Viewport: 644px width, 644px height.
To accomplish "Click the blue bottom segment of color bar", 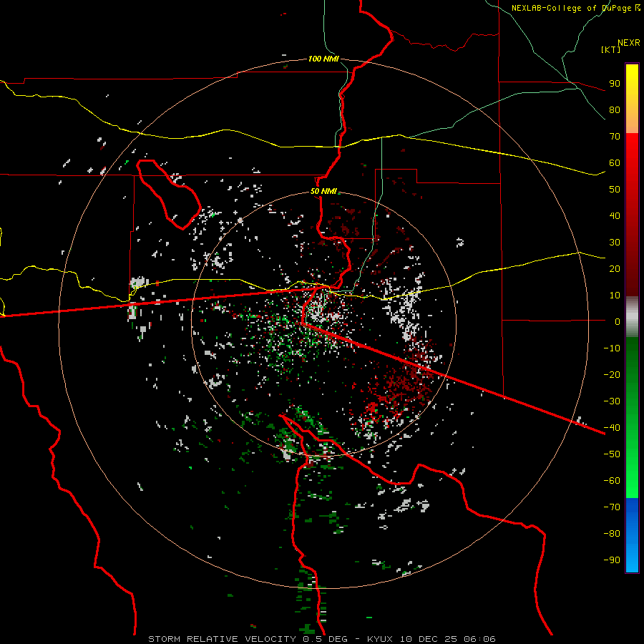I will tap(632, 535).
